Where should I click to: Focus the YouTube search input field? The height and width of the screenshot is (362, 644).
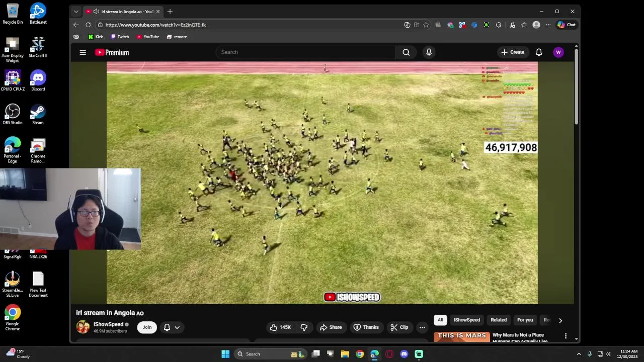point(306,52)
